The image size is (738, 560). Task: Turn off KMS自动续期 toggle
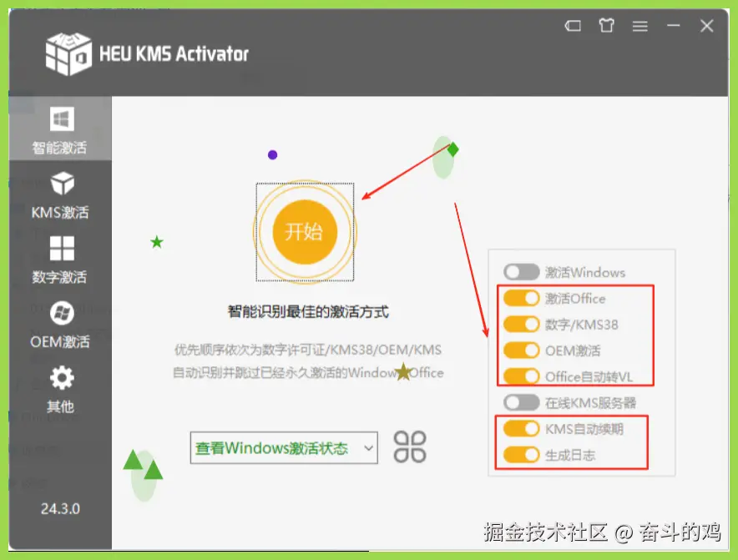[x=521, y=428]
